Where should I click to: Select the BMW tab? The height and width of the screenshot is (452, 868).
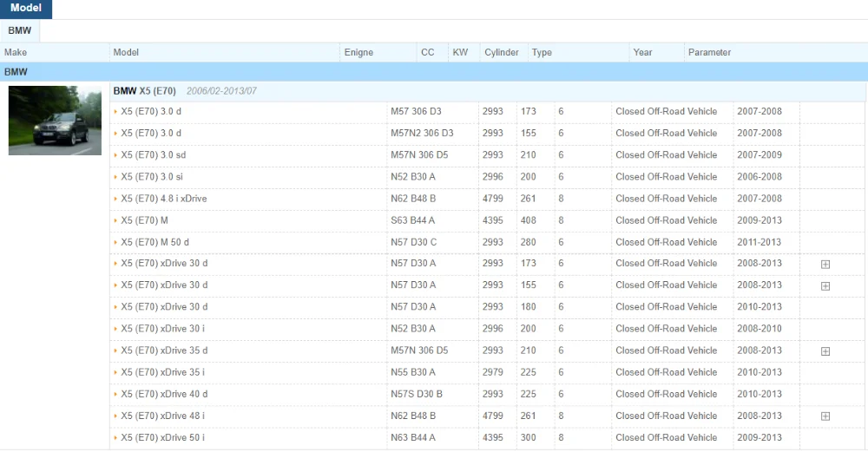click(x=20, y=30)
